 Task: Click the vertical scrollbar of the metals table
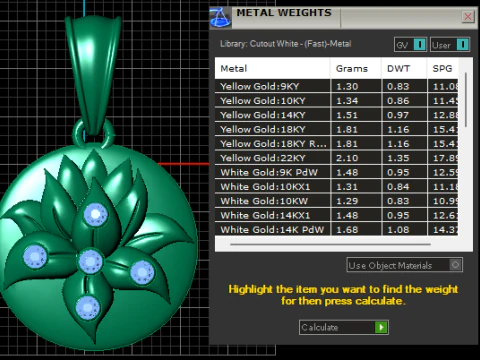(x=465, y=100)
